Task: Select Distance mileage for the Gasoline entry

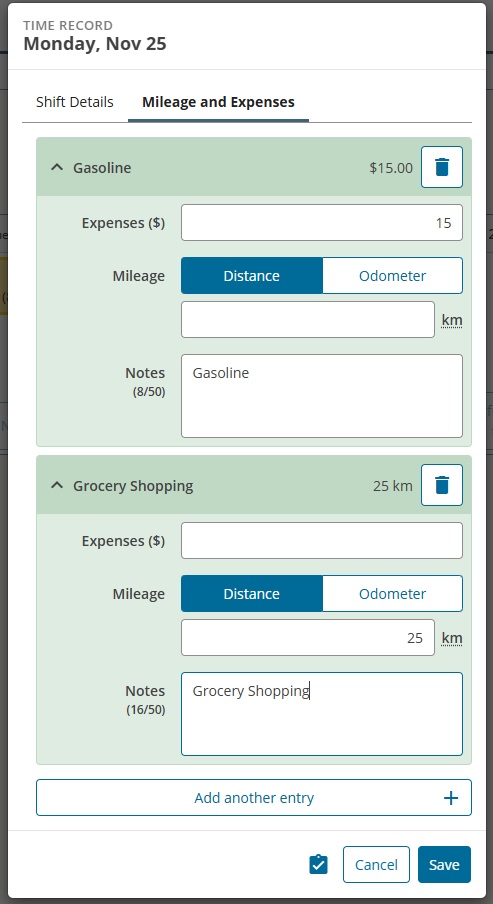Action: point(252,276)
